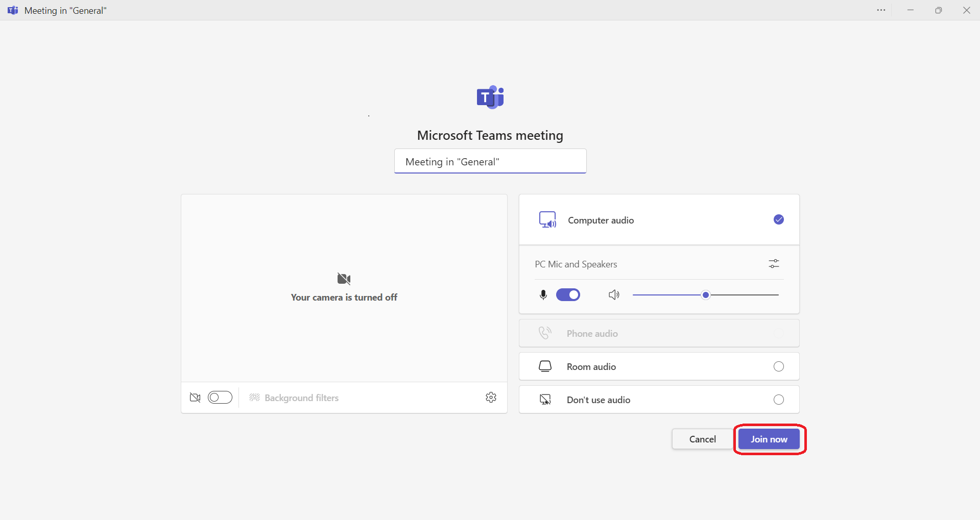Click the PC Mic and Speakers label
The height and width of the screenshot is (520, 980).
click(576, 264)
